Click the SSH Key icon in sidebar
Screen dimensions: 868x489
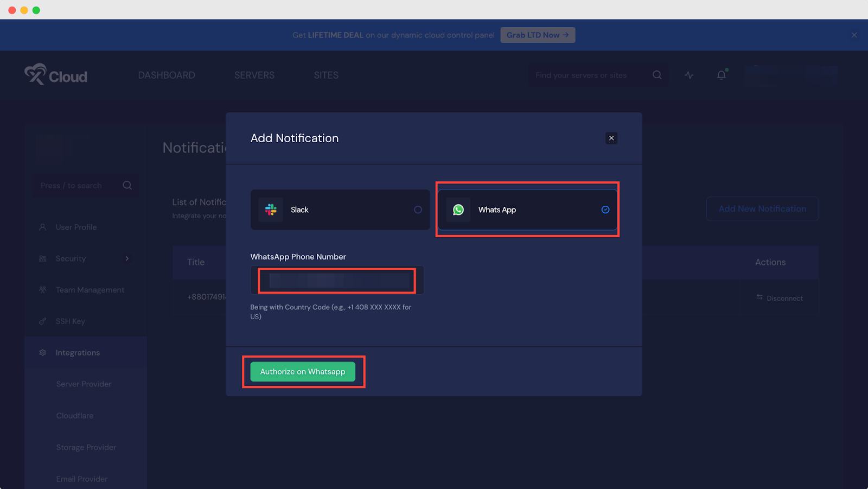(x=42, y=321)
